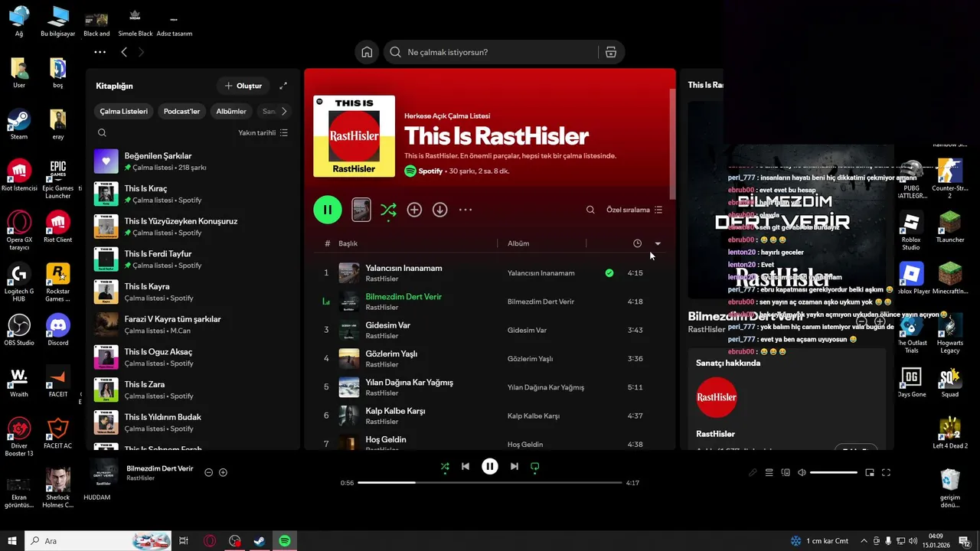Add This Is RastHisler to library
This screenshot has width=980, height=551.
[x=414, y=210]
